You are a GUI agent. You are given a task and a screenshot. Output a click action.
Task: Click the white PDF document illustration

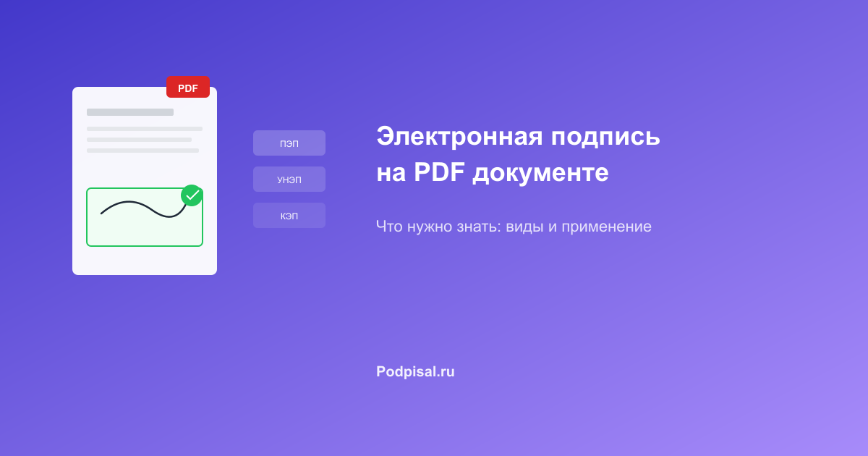(x=145, y=181)
